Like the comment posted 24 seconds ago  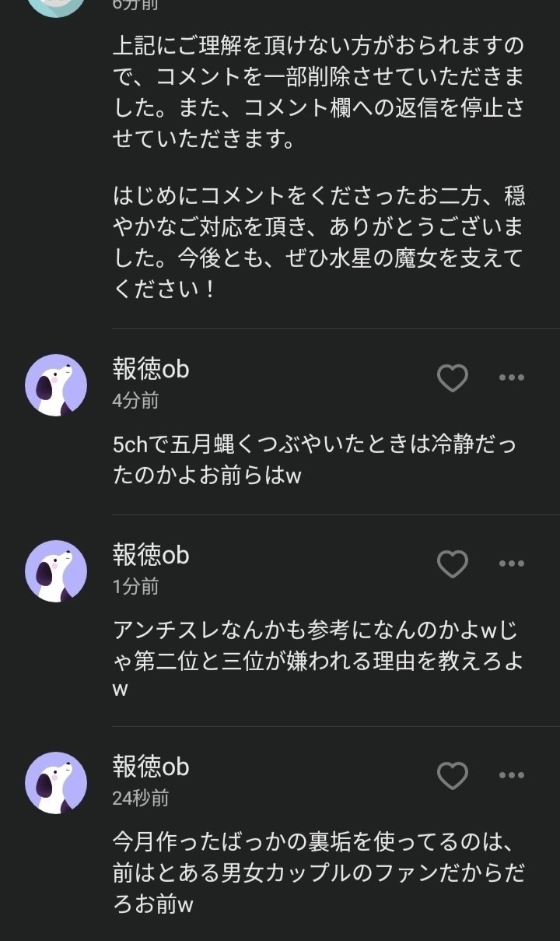tap(452, 774)
